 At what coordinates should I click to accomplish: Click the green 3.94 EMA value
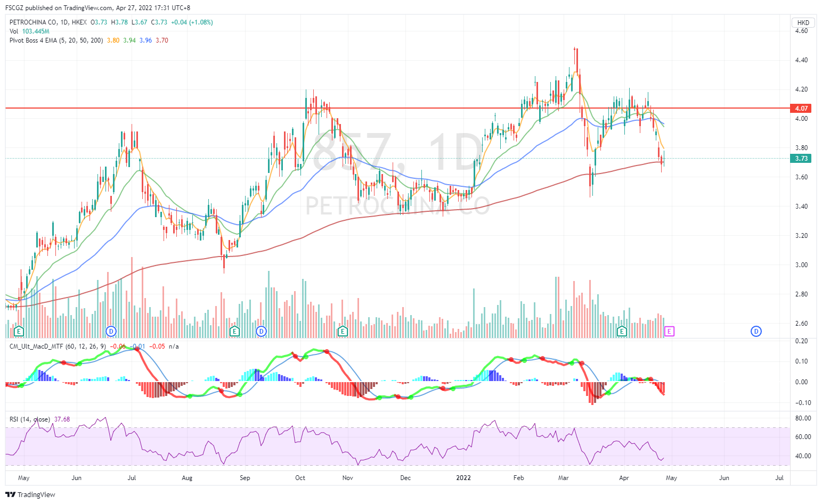click(129, 40)
